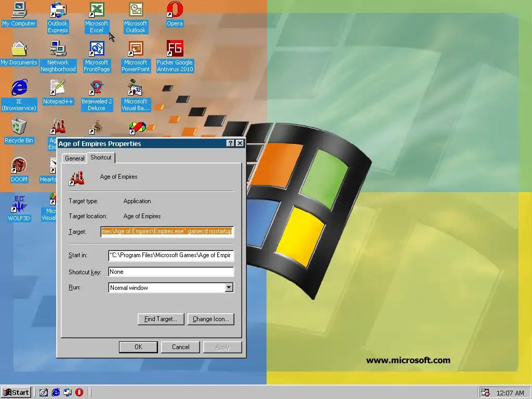The width and height of the screenshot is (532, 399).
Task: Click inside the Target text field
Action: 167,231
